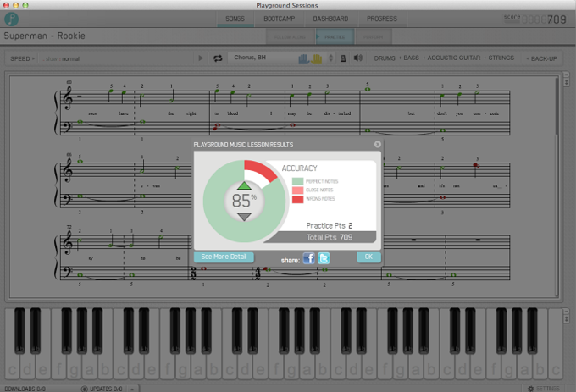
Task: Toggle the Back-Up track
Action: 544,58
